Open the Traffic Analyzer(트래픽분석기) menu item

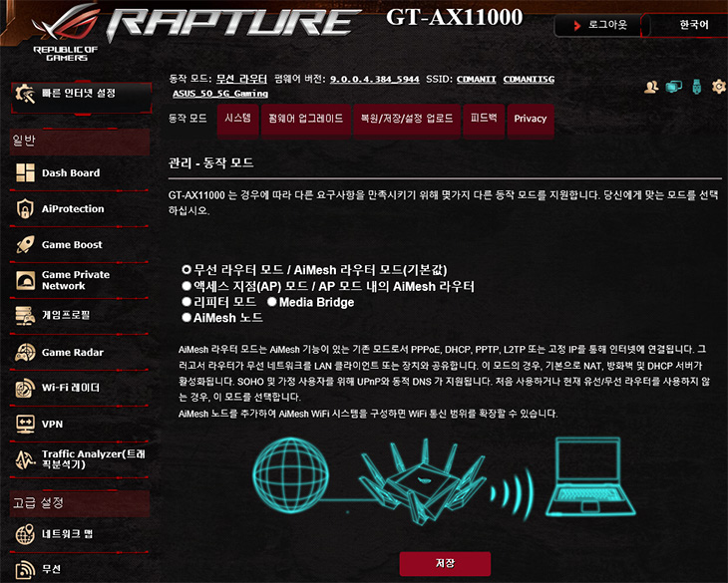(x=80, y=459)
